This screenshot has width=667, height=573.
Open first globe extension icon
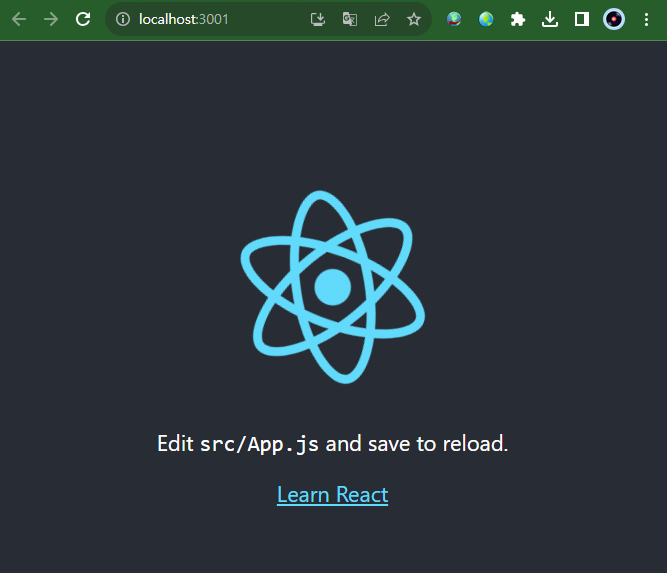pyautogui.click(x=454, y=19)
